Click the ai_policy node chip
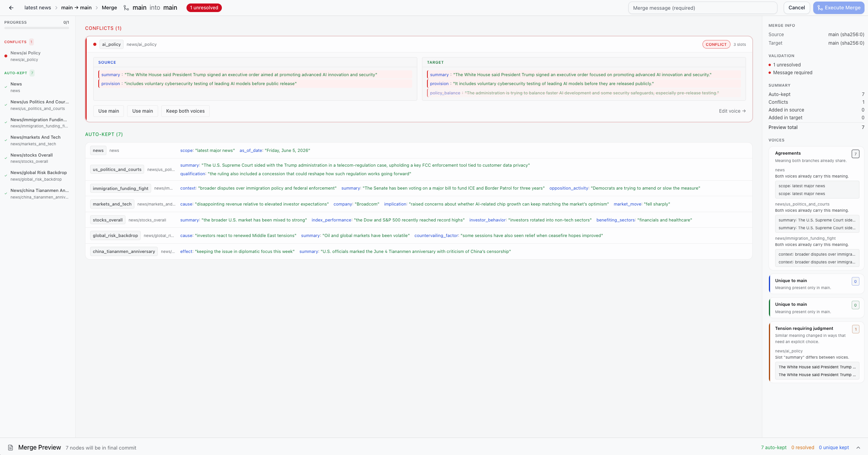 tap(111, 44)
